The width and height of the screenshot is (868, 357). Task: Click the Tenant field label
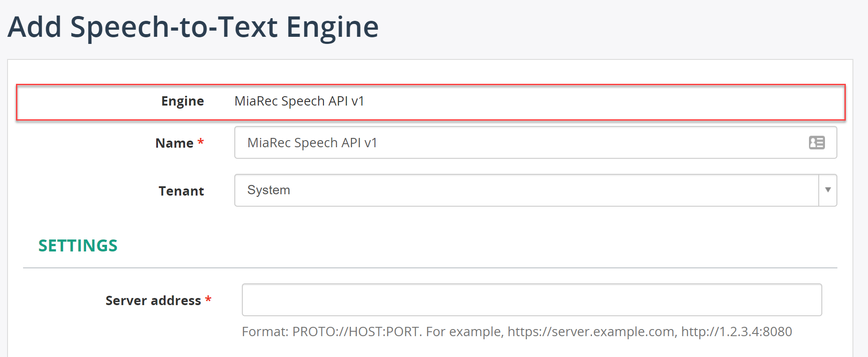point(181,191)
